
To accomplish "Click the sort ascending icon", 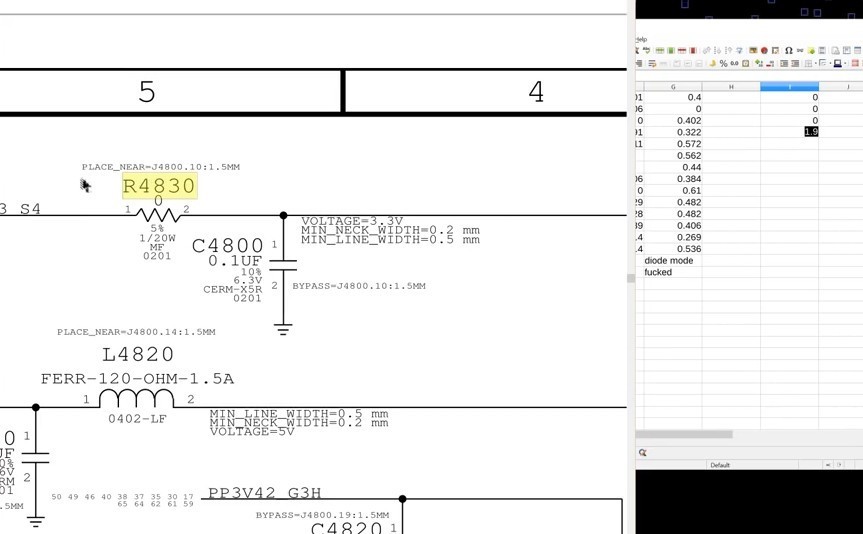I will (x=717, y=51).
